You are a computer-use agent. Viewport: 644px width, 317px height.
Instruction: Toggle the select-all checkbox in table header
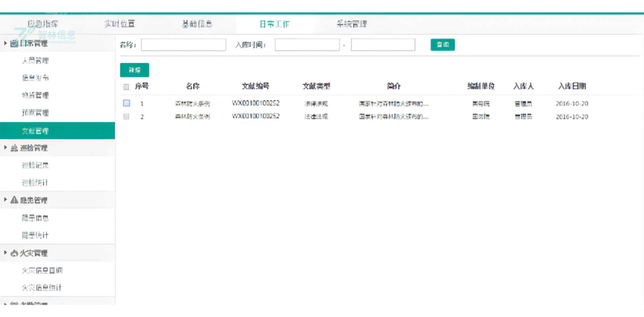126,87
